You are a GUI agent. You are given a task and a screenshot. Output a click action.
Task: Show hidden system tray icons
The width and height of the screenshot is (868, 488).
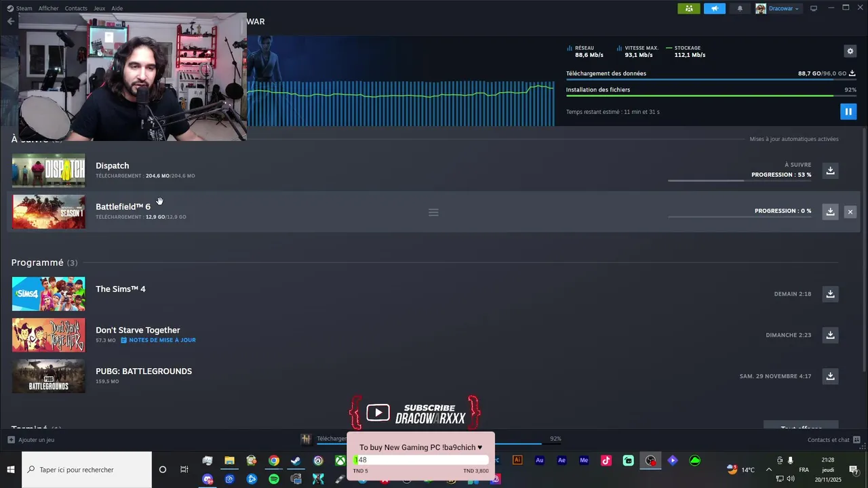point(769,469)
